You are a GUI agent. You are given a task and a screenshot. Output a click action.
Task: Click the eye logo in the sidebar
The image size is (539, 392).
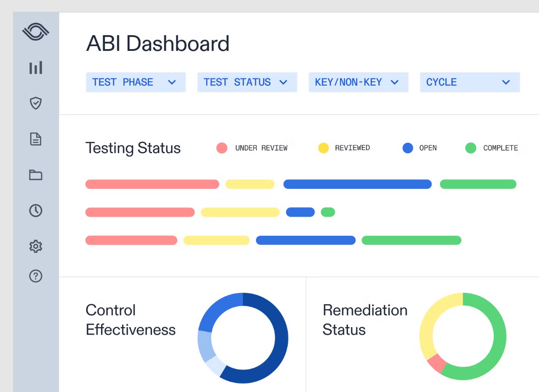point(36,32)
